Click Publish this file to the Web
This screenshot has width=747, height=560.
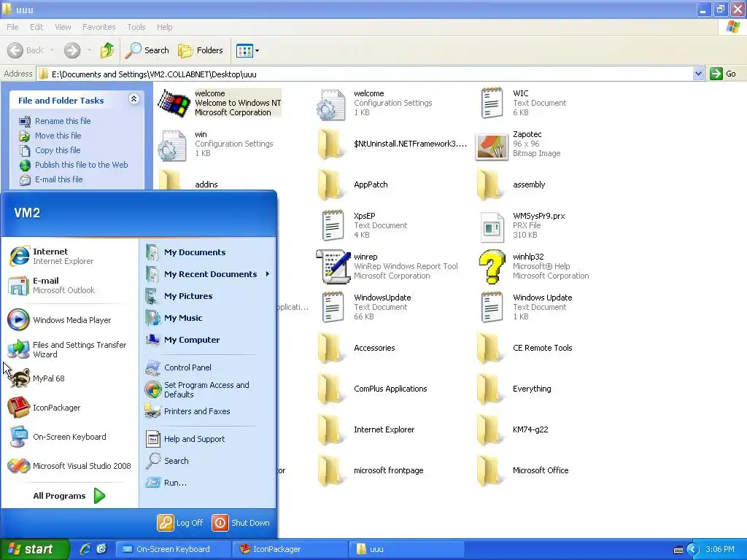click(81, 165)
